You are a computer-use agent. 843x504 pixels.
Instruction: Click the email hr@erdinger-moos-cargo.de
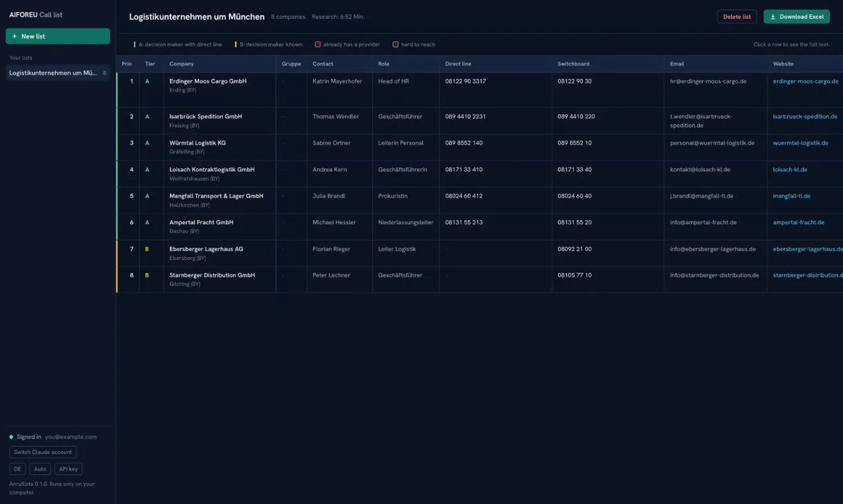tap(708, 82)
